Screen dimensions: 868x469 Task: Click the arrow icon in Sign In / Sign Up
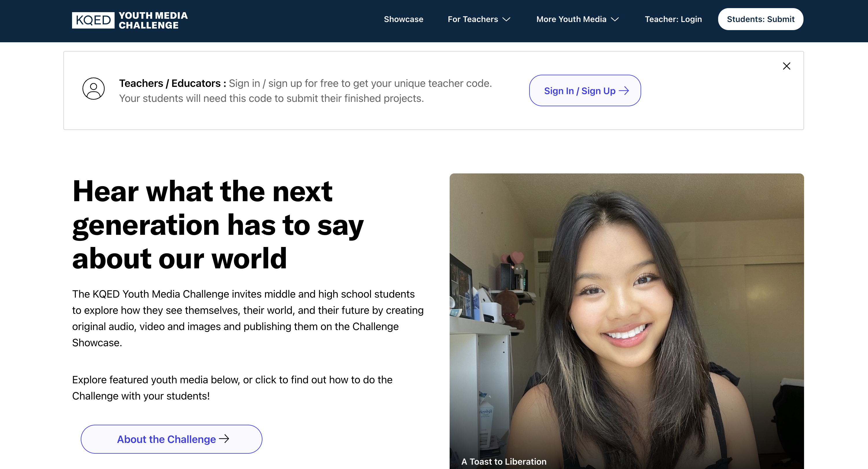tap(624, 91)
